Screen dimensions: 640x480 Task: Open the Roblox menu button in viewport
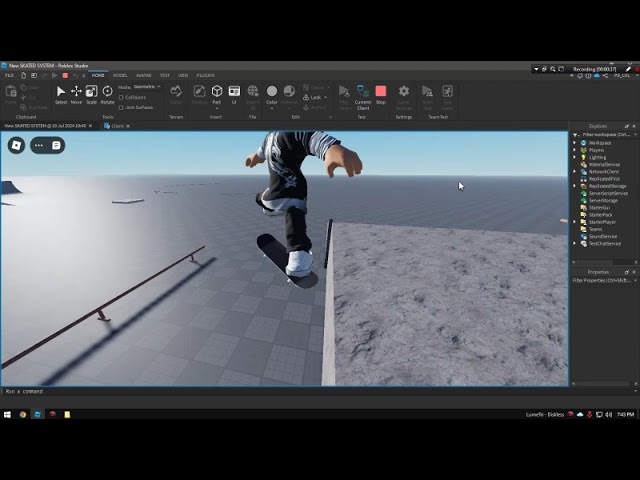(x=16, y=145)
